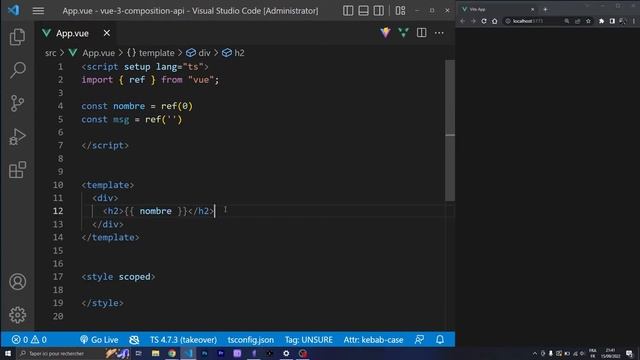Open the Search view in activity bar
This screenshot has width=640, height=360.
pyautogui.click(x=17, y=70)
